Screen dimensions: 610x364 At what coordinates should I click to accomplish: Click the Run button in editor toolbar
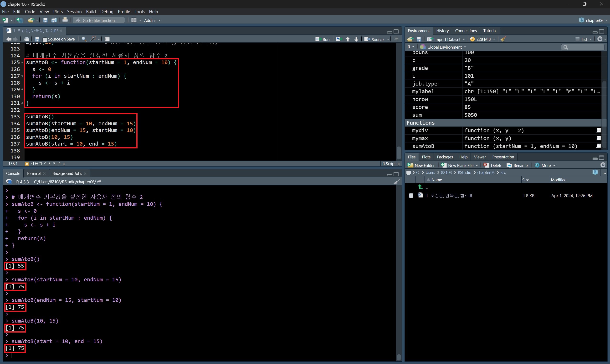[x=323, y=39]
